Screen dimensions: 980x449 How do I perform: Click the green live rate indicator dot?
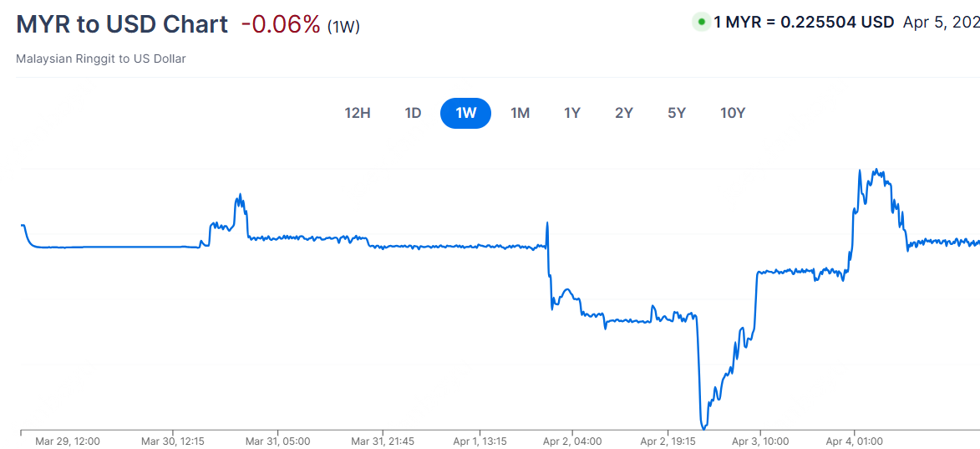point(701,22)
